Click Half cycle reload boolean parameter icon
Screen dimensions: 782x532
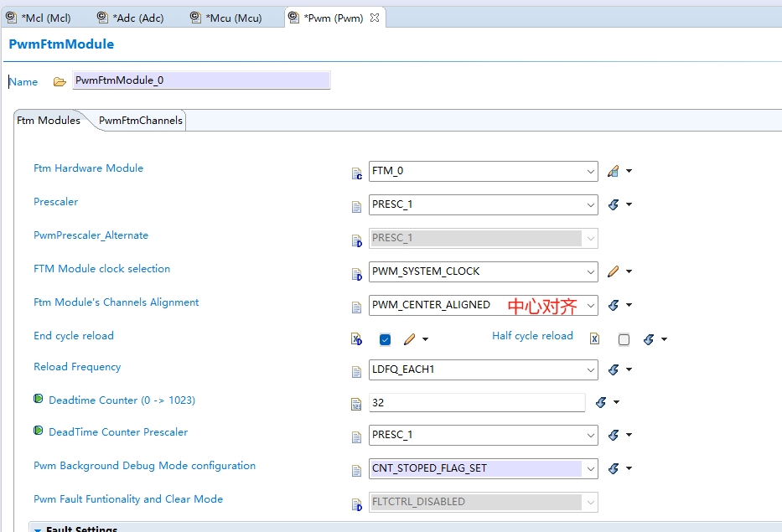point(594,338)
